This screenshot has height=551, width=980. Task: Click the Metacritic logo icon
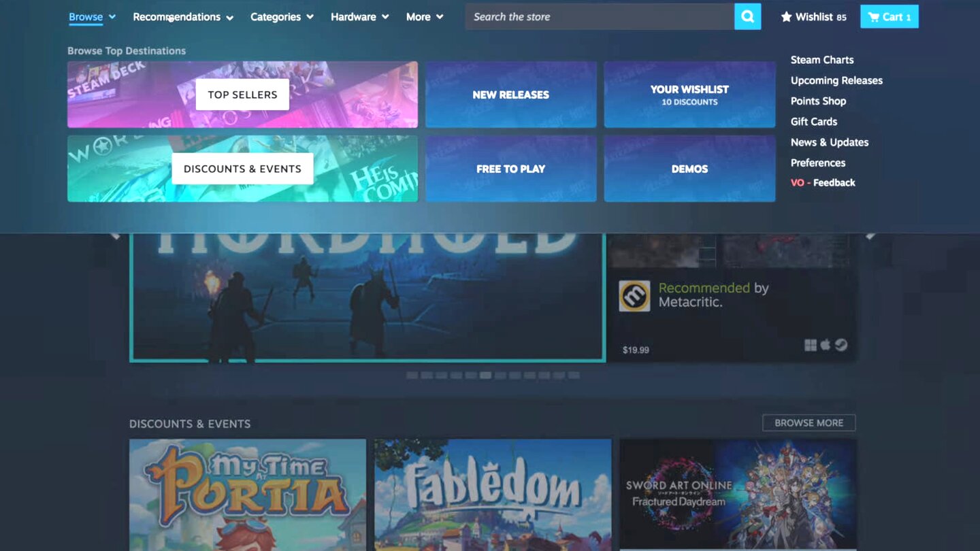click(634, 296)
